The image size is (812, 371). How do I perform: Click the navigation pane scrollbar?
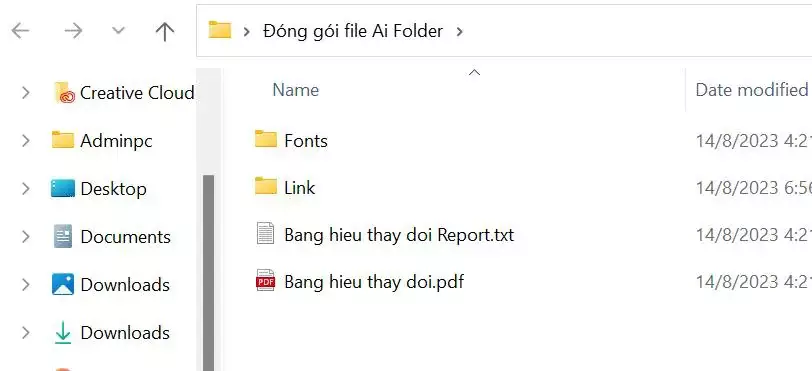(208, 273)
